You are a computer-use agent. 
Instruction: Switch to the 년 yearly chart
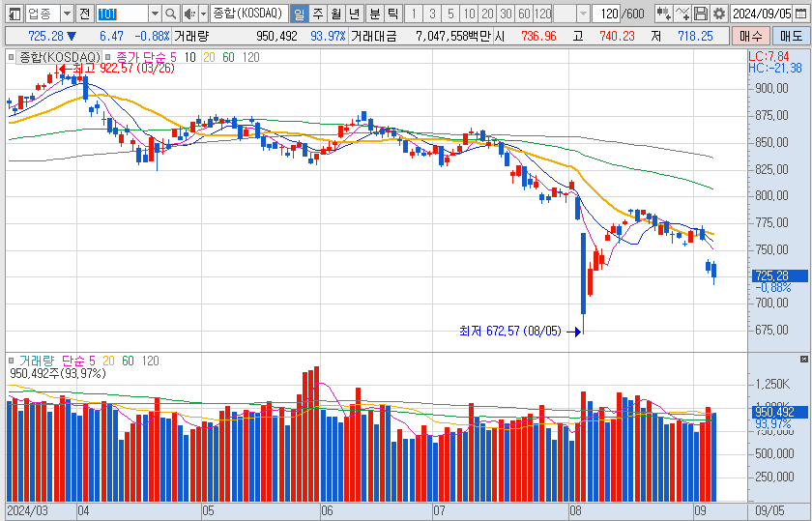click(354, 14)
